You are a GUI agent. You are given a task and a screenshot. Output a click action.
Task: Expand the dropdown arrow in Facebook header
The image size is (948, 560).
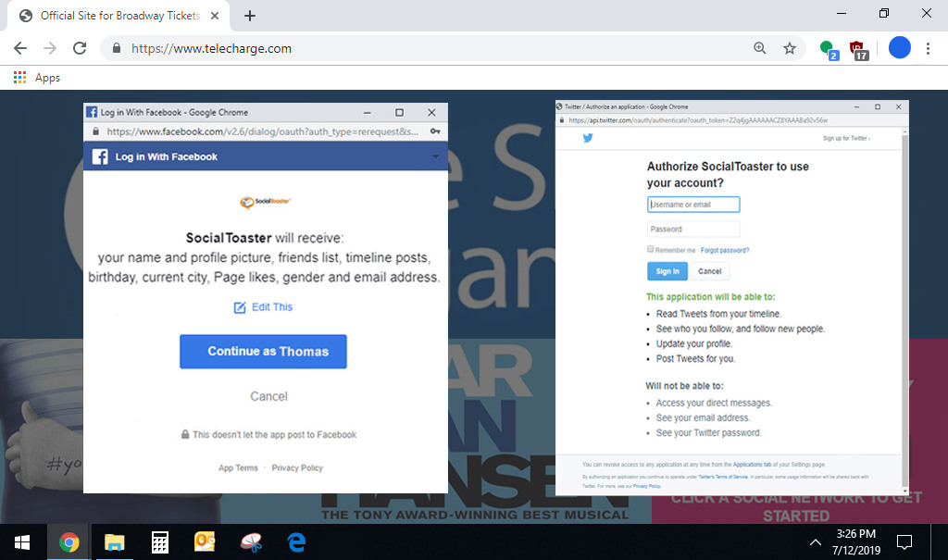coord(435,157)
